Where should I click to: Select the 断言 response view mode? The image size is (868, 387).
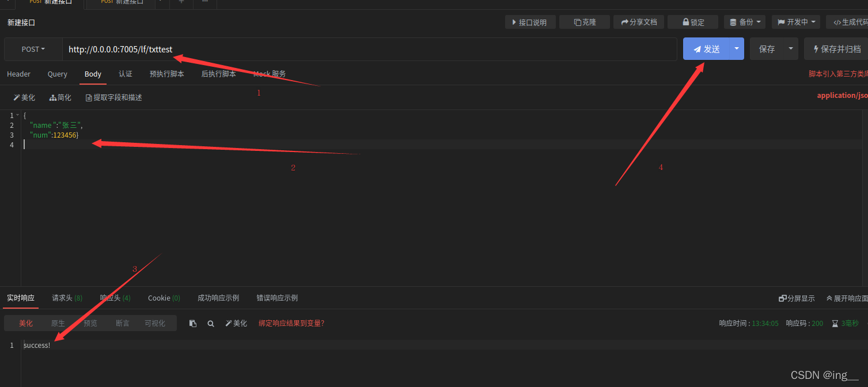pos(123,323)
